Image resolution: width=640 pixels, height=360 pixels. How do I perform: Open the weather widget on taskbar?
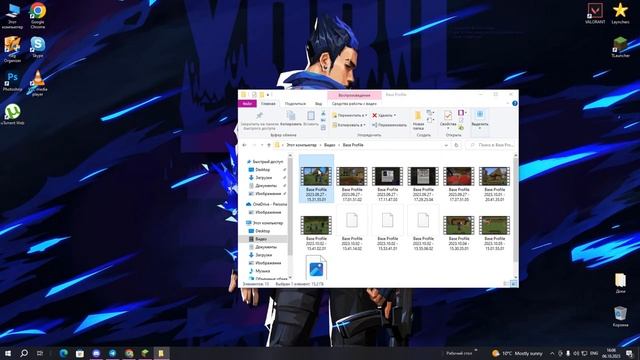tap(518, 353)
